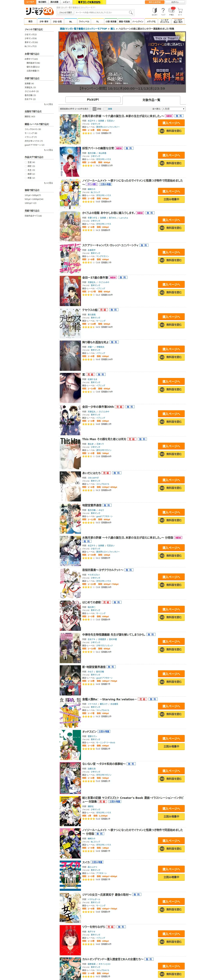Click the ログイン login button
The image size is (210, 980).
coord(175,2)
